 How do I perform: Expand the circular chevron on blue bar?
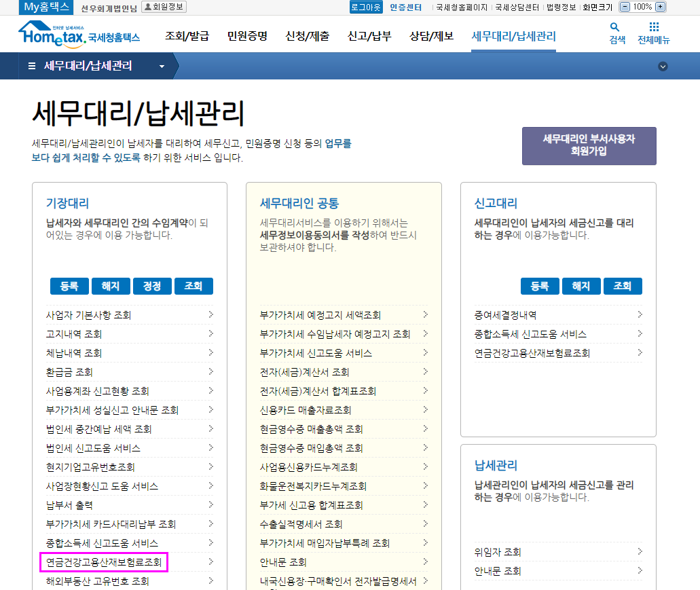(x=663, y=67)
